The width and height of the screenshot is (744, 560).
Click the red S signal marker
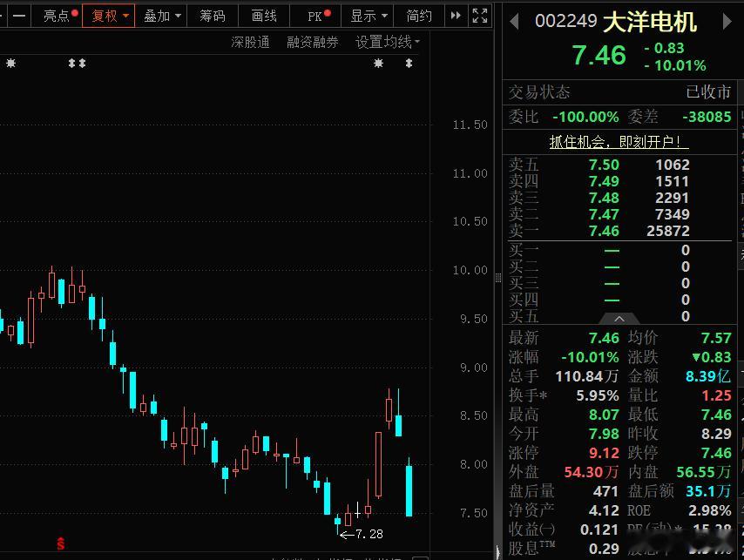60,543
